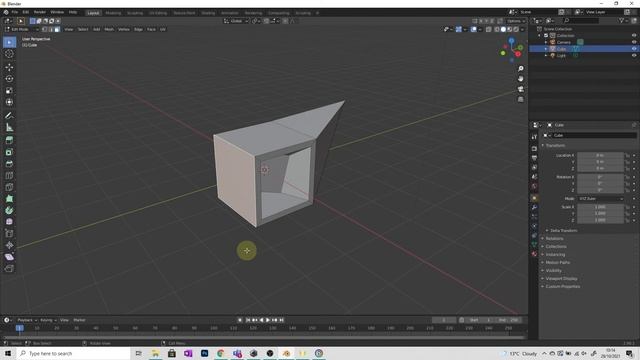Enable vertex select mode

pos(44,29)
